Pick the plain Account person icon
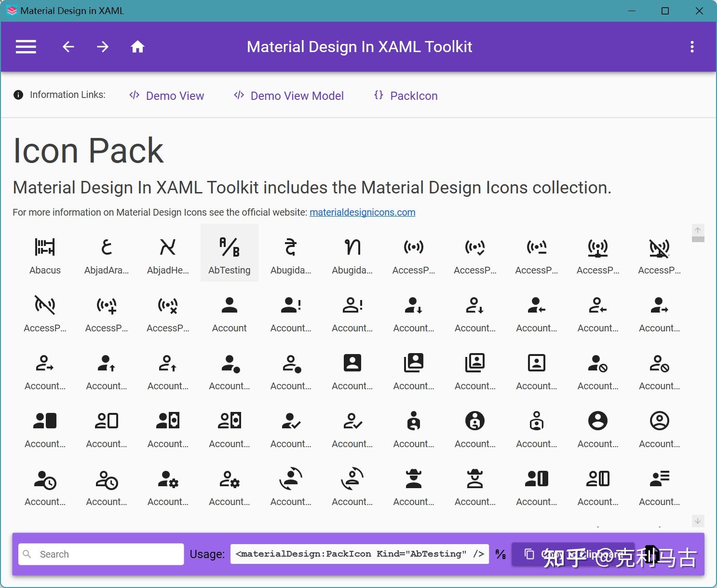 (230, 311)
